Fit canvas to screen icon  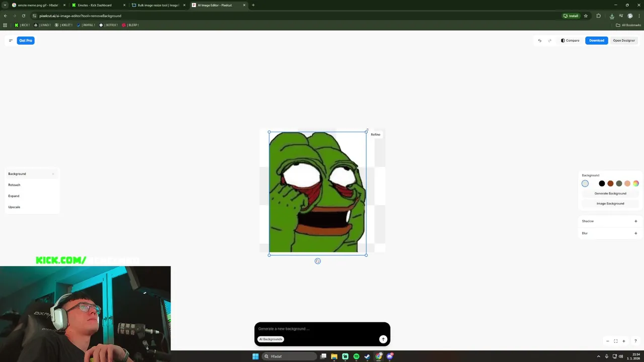(615, 341)
